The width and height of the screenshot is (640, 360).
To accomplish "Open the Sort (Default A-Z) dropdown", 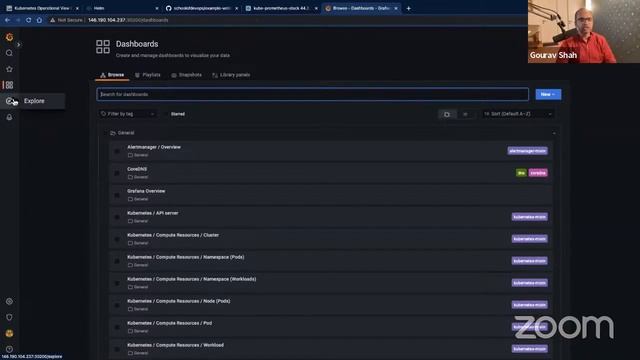I will pos(518,114).
